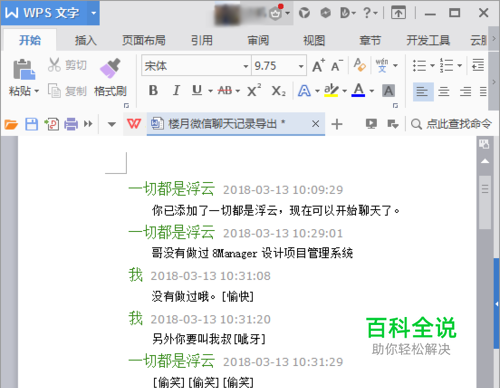This screenshot has width=500, height=388.
Task: Show more quick access tools arrows
Action: coord(88,124)
